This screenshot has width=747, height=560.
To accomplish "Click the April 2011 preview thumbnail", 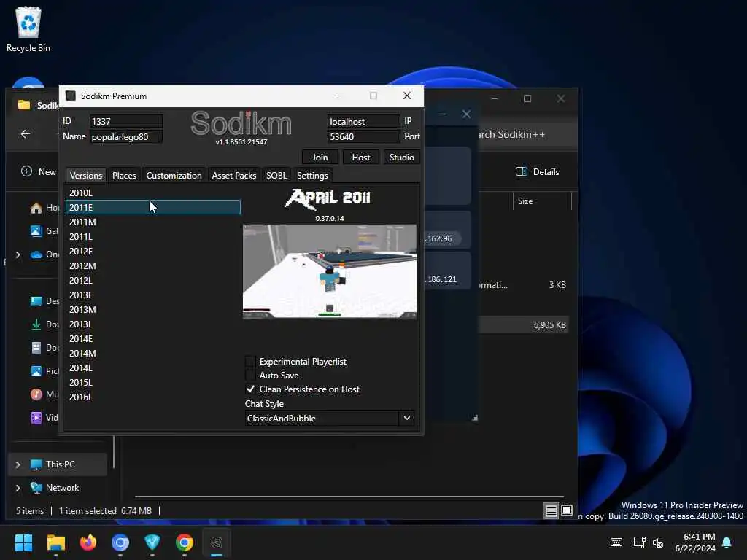I will click(330, 271).
